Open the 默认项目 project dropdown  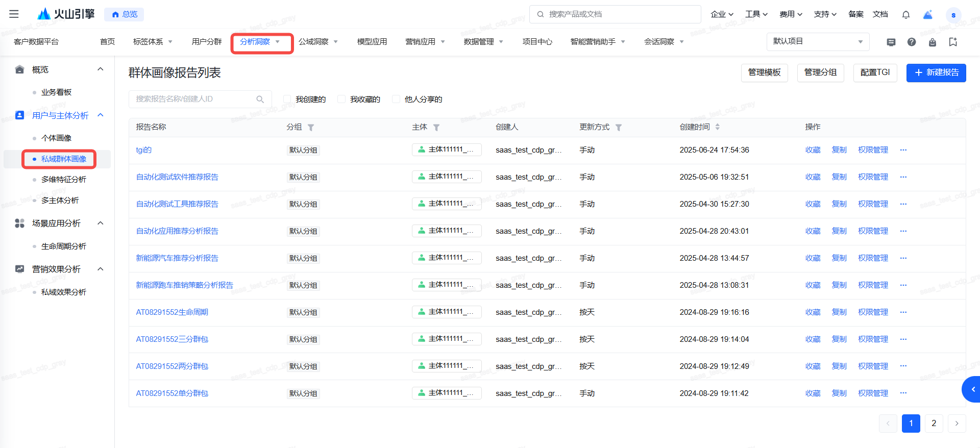pyautogui.click(x=817, y=42)
